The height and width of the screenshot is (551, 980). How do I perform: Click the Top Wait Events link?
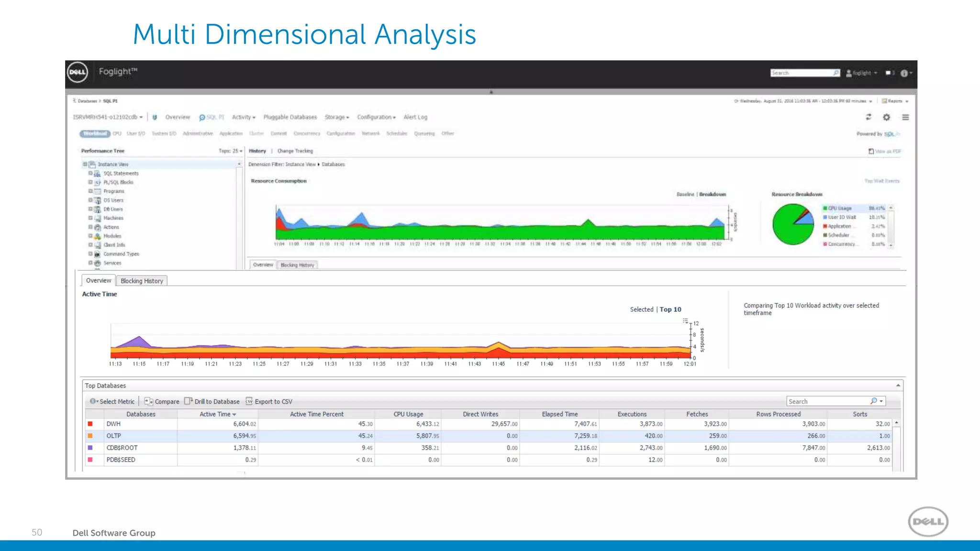882,181
